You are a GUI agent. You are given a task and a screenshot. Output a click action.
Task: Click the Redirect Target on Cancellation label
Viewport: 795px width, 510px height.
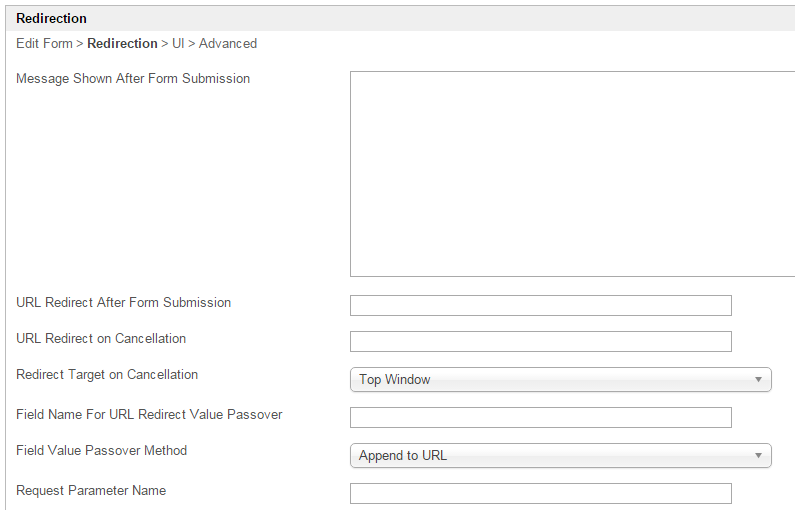(x=107, y=374)
